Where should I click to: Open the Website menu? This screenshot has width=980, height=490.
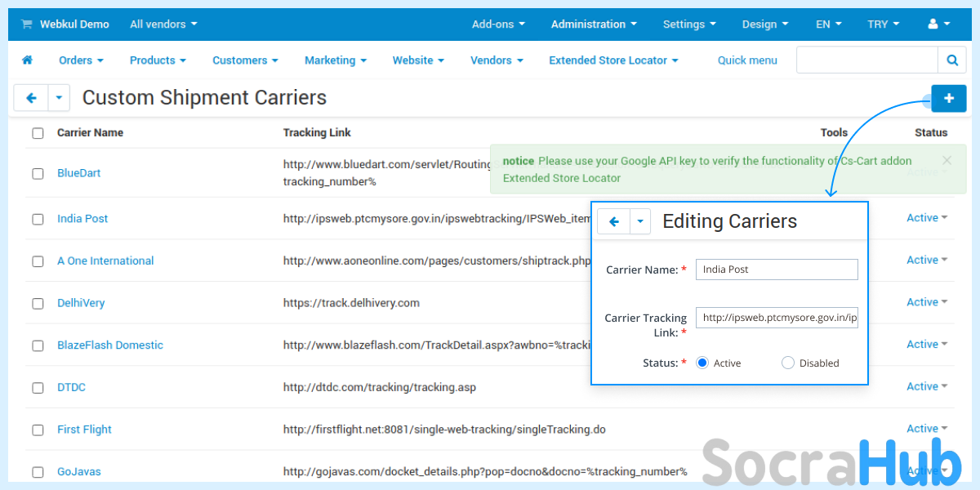pyautogui.click(x=418, y=60)
